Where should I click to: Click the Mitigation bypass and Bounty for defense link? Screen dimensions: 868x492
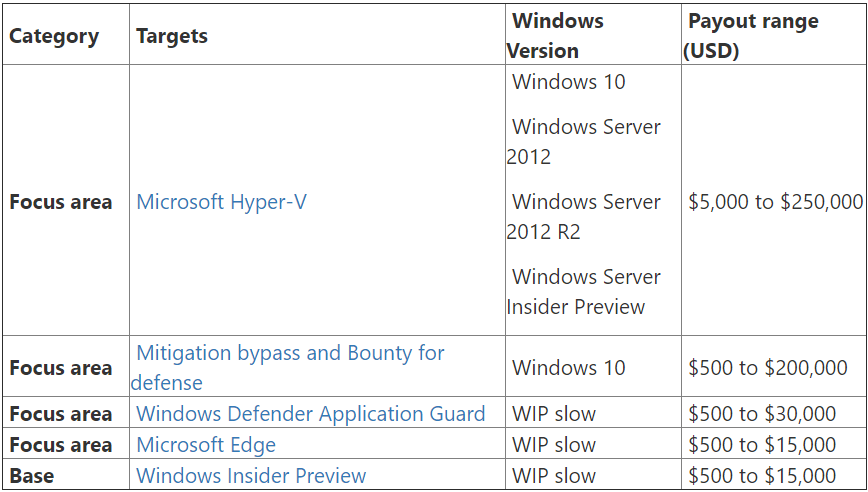(x=290, y=354)
